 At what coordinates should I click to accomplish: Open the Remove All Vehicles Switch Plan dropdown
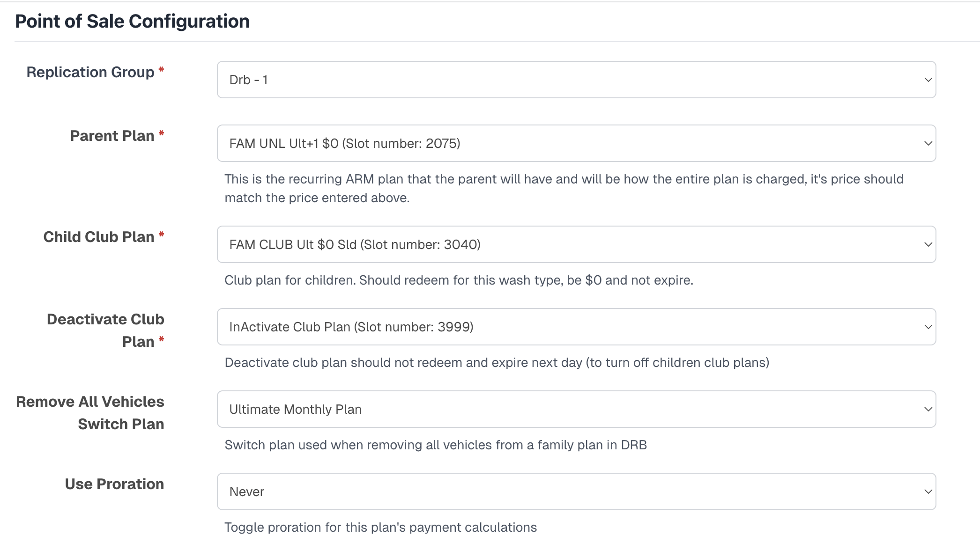pos(575,409)
